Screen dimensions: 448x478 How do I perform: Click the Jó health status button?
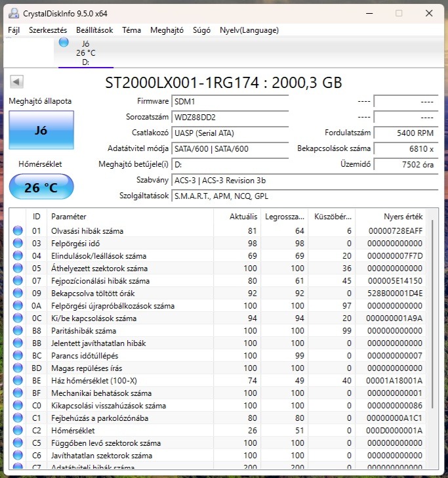point(41,130)
